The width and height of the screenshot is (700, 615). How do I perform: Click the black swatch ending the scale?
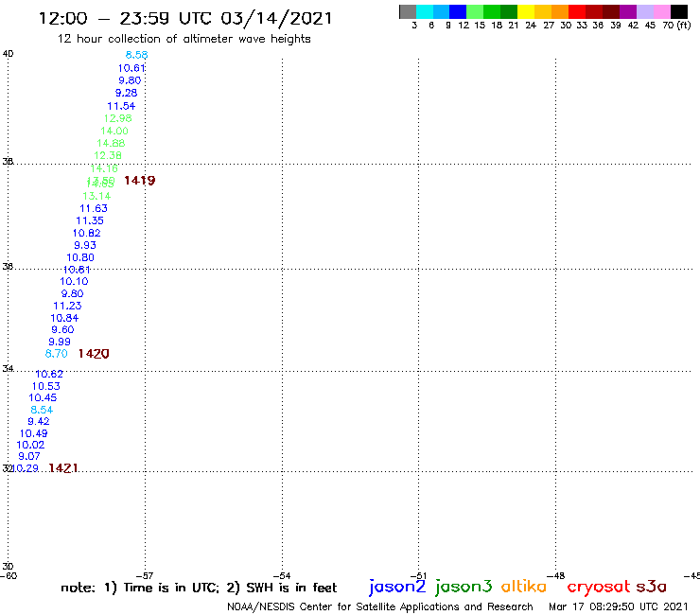(679, 11)
